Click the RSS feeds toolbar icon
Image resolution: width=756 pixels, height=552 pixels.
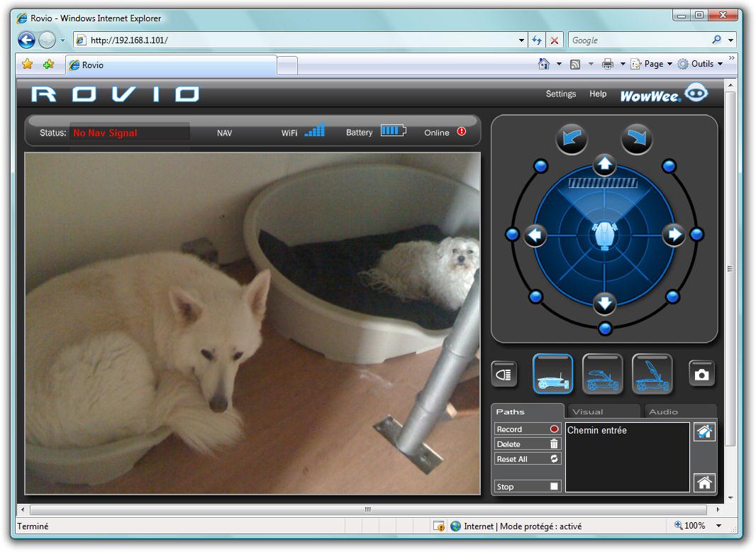(x=574, y=64)
